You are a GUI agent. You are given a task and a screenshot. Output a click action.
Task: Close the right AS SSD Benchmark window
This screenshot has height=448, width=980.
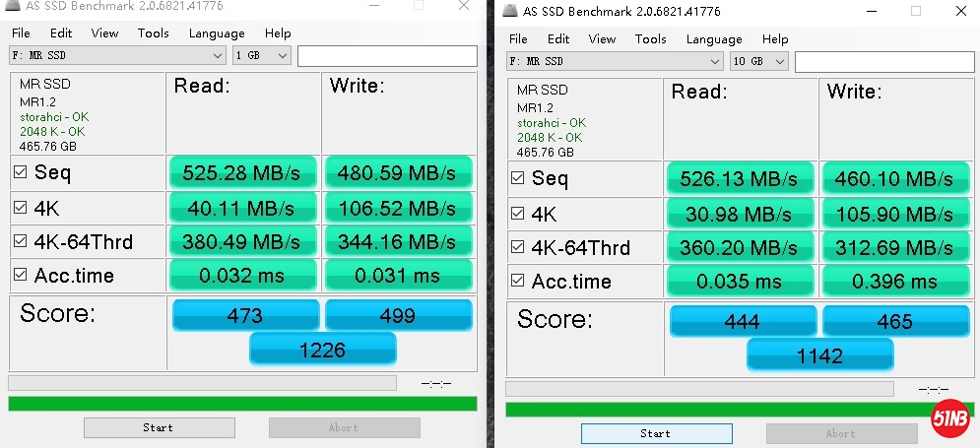click(960, 11)
